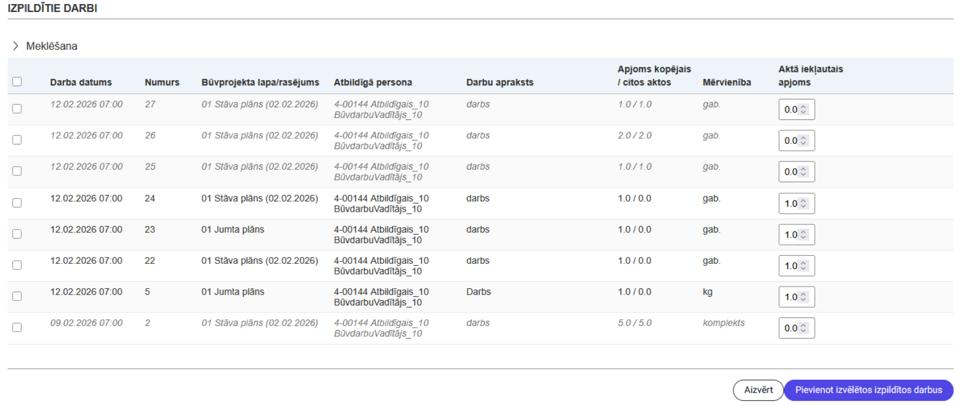Image resolution: width=980 pixels, height=406 pixels.
Task: Click the volume field in row 25
Action: [797, 172]
